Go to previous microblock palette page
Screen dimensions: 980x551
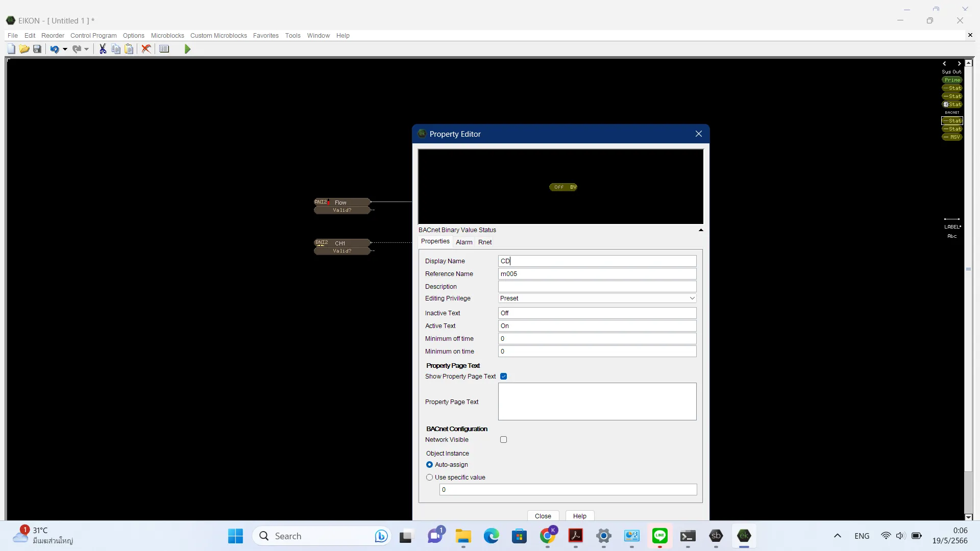click(944, 64)
